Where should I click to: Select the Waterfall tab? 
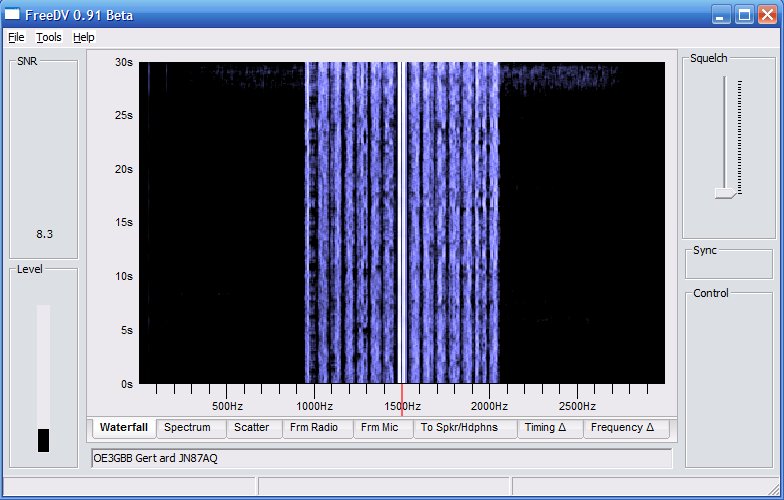124,428
